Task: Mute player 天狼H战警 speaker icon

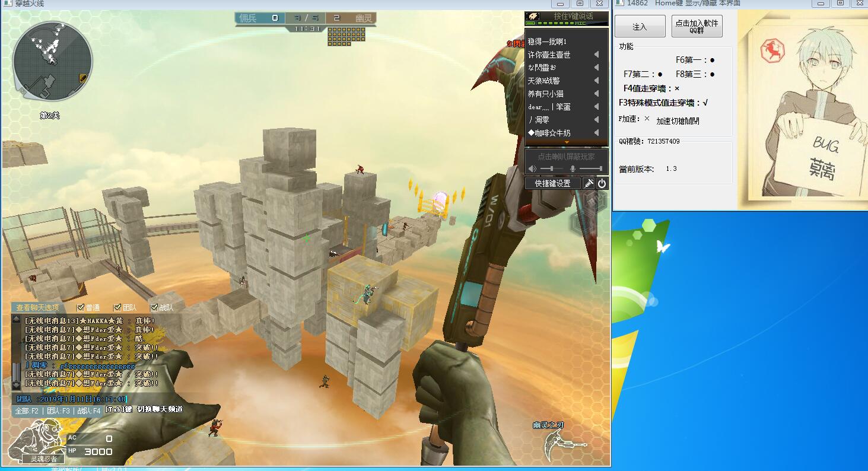Action: coord(596,81)
